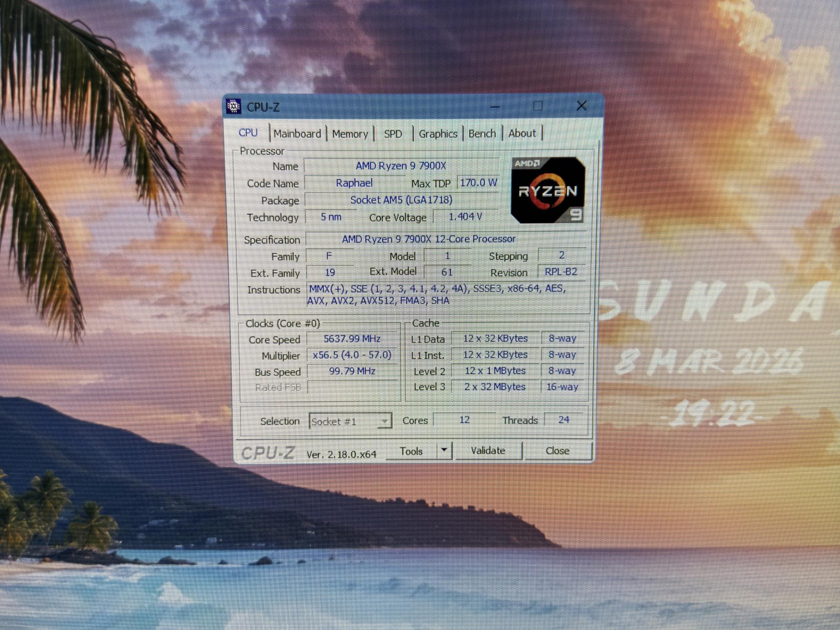Click the AMD Ryzen 9 logo badge
840x630 pixels.
[548, 190]
